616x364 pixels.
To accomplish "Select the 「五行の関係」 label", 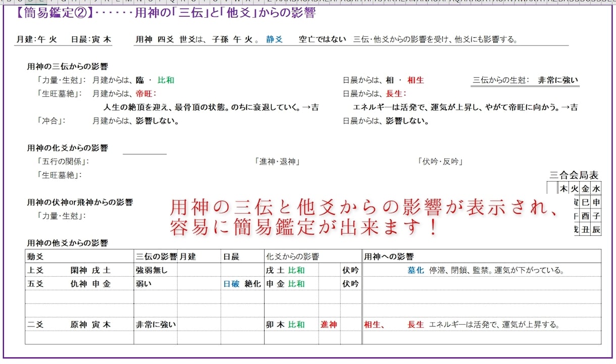I will click(63, 162).
